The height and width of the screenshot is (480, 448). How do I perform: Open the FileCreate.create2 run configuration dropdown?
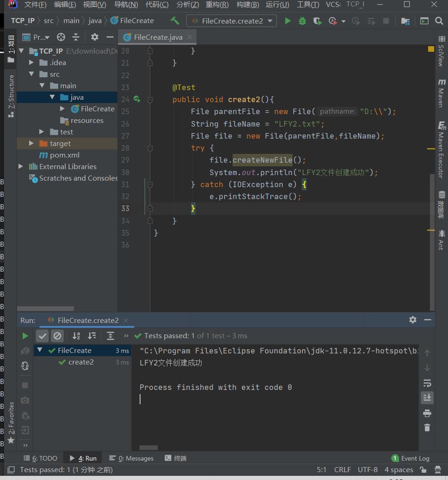point(232,21)
